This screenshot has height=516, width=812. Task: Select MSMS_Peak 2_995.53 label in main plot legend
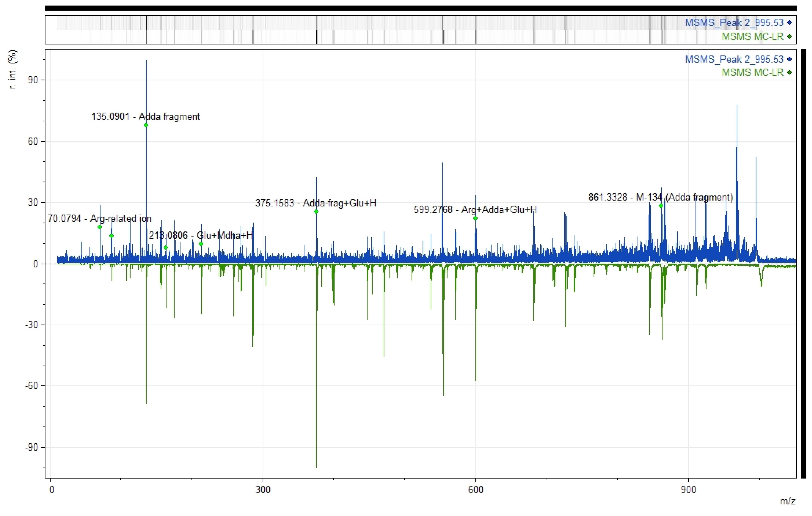(x=734, y=59)
